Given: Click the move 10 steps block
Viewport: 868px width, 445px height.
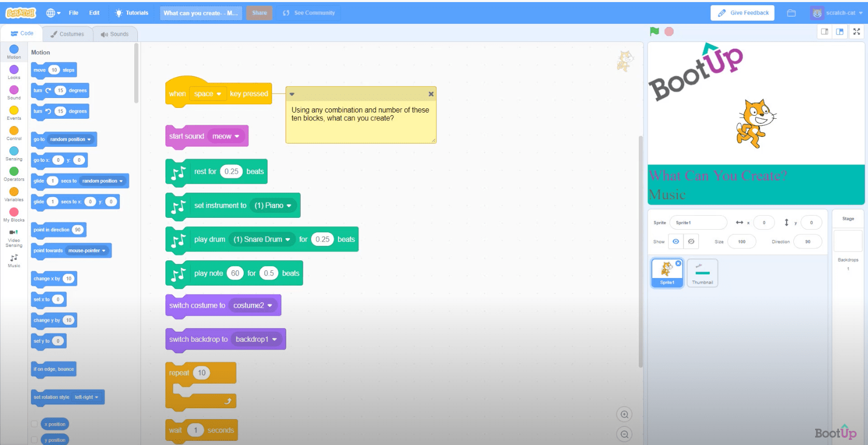Looking at the screenshot, I should tap(54, 70).
